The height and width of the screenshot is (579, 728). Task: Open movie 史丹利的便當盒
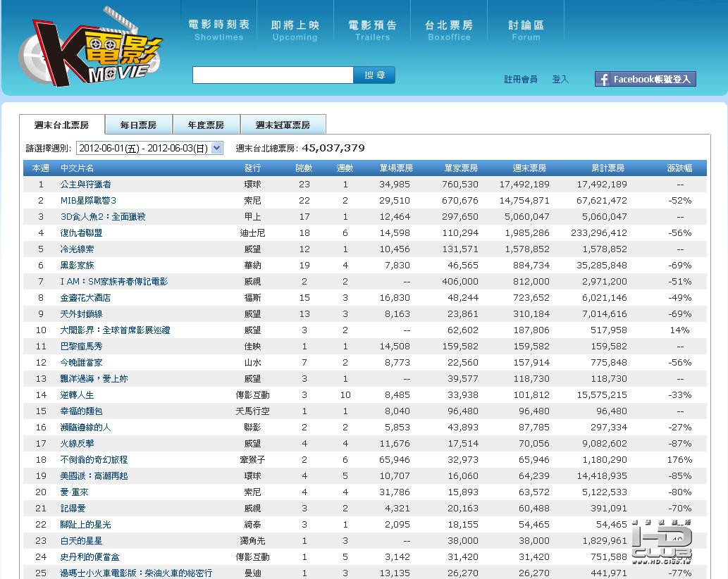(x=90, y=557)
